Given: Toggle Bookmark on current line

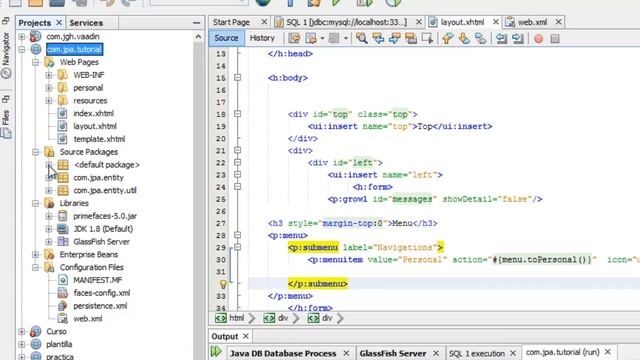Looking at the screenshot, I should [x=481, y=38].
